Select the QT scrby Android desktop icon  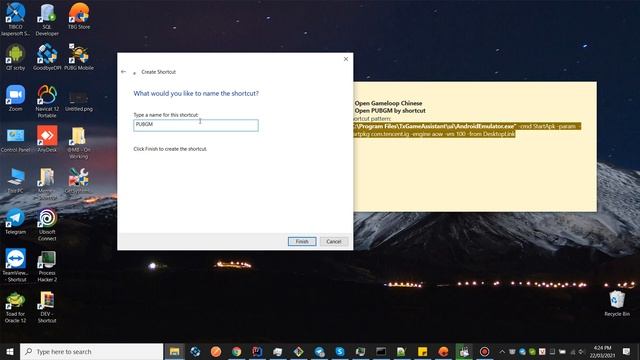[15, 57]
